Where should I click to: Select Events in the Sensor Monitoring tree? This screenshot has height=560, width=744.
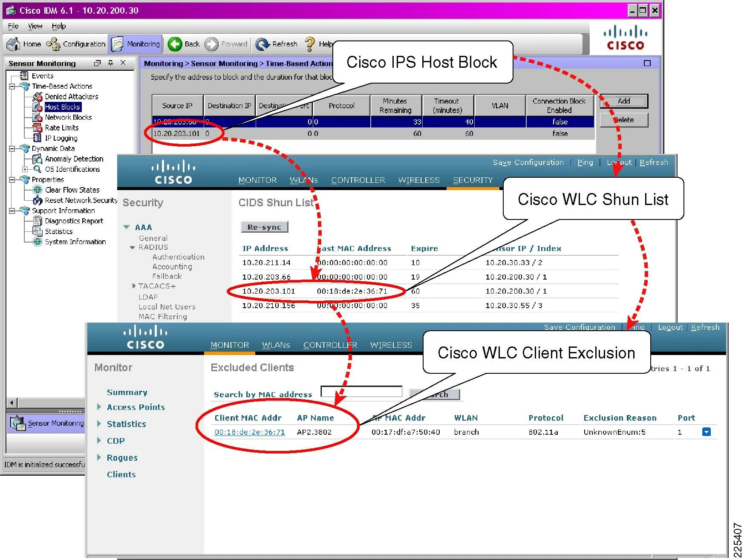coord(43,76)
